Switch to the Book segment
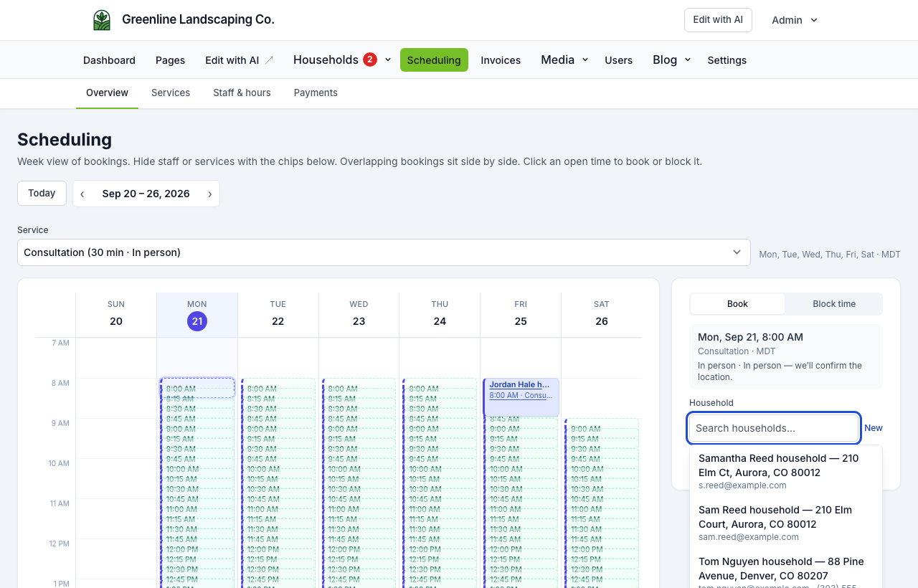 [x=737, y=304]
